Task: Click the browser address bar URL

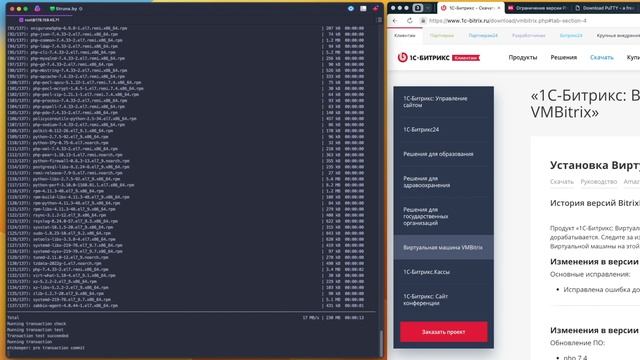Action: tap(507, 20)
